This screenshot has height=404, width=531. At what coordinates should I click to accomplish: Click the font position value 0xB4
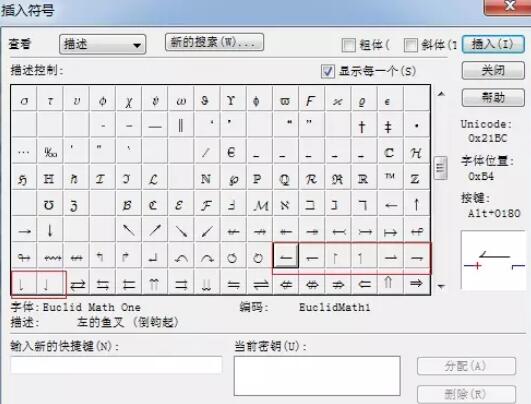point(481,176)
